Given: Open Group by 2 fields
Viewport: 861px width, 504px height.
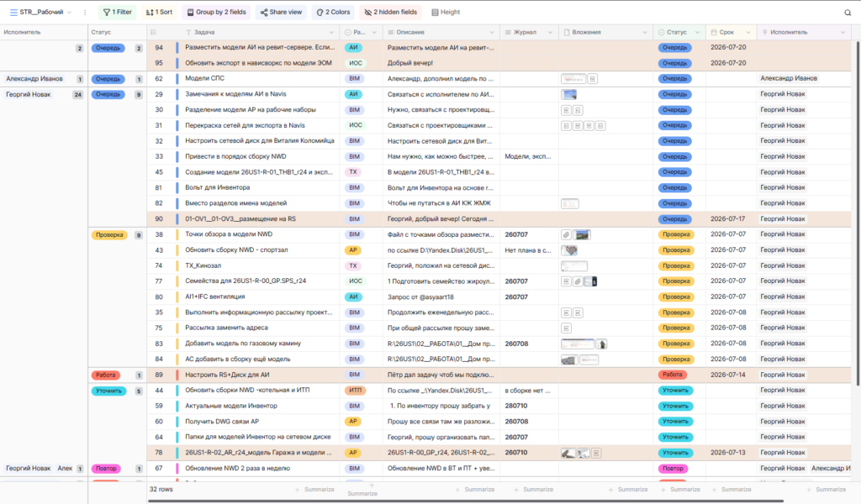Looking at the screenshot, I should pos(216,12).
